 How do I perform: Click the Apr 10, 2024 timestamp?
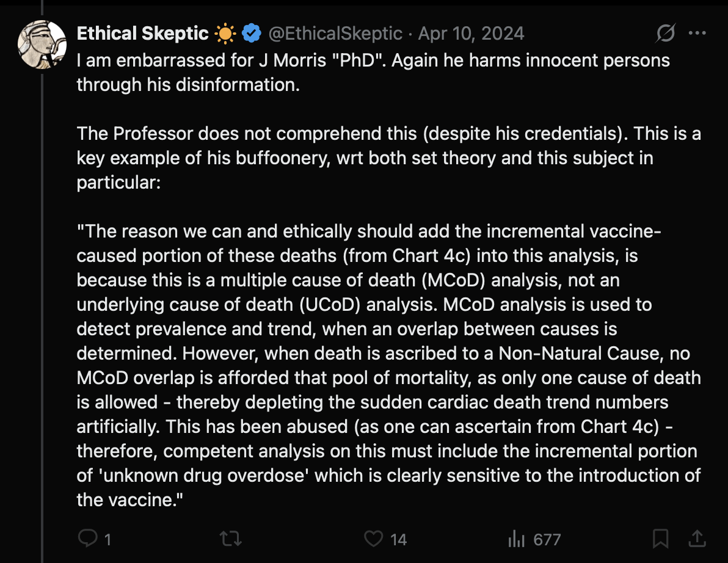pos(471,34)
